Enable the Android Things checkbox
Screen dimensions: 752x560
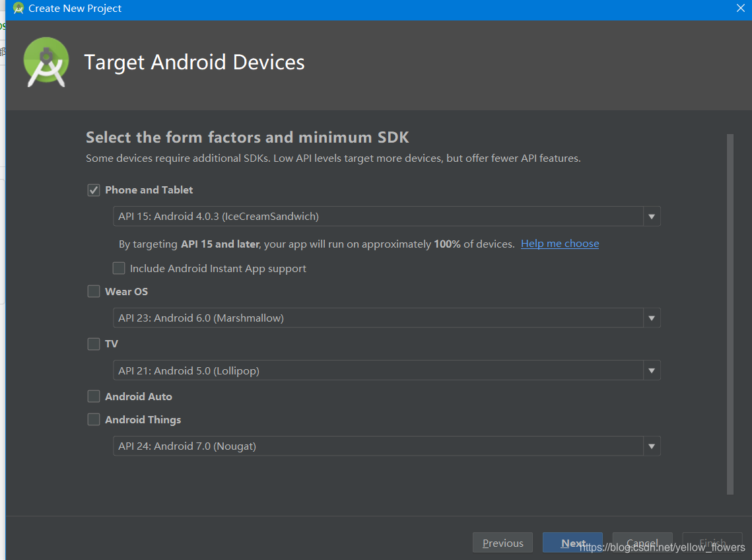pyautogui.click(x=94, y=419)
